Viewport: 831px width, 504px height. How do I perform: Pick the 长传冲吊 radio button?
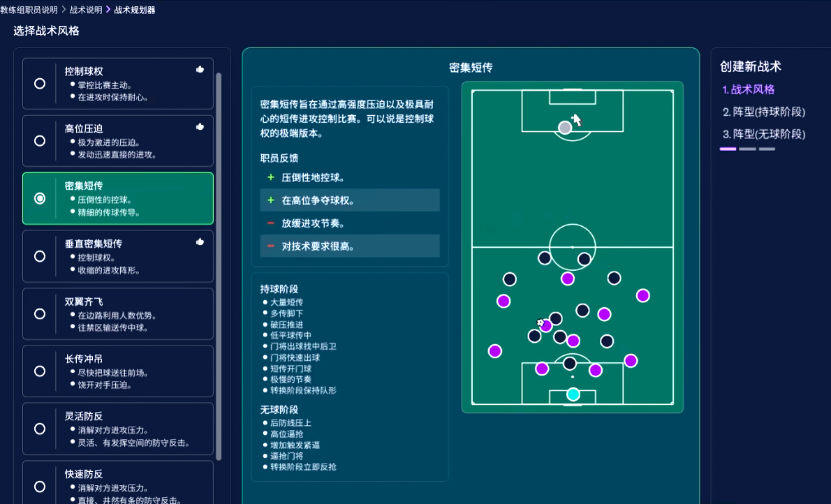[40, 371]
